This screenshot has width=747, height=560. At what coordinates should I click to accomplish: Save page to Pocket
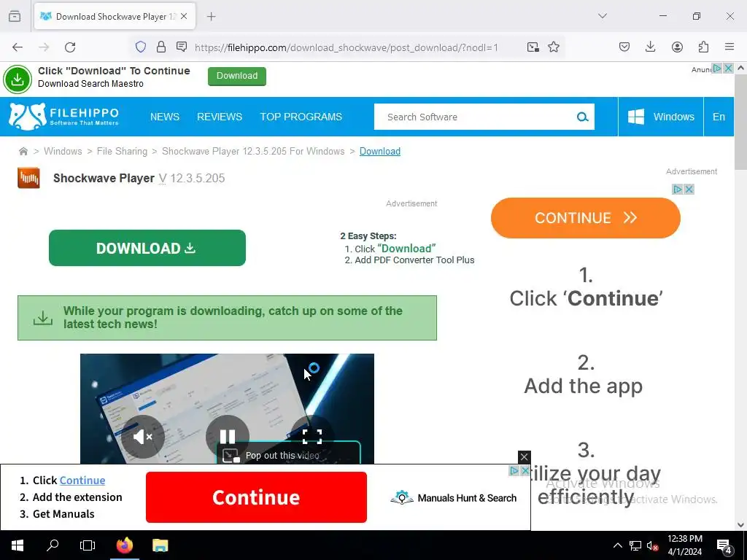(x=624, y=47)
